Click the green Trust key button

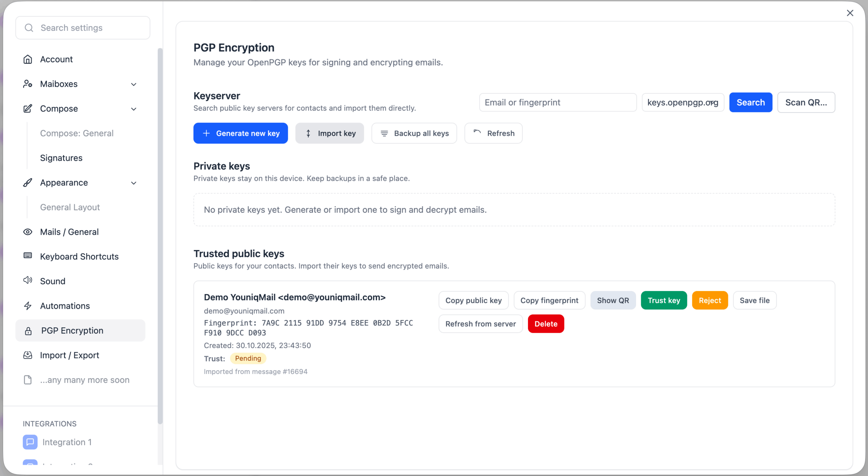[664, 300]
